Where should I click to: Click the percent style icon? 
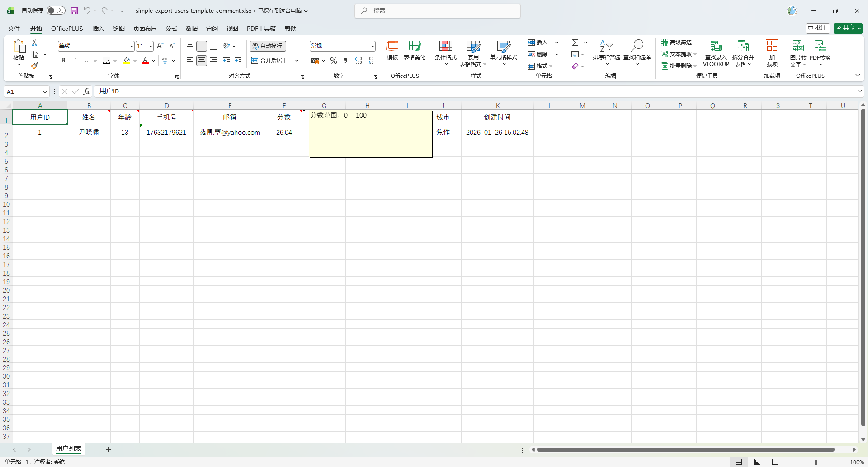click(x=334, y=61)
